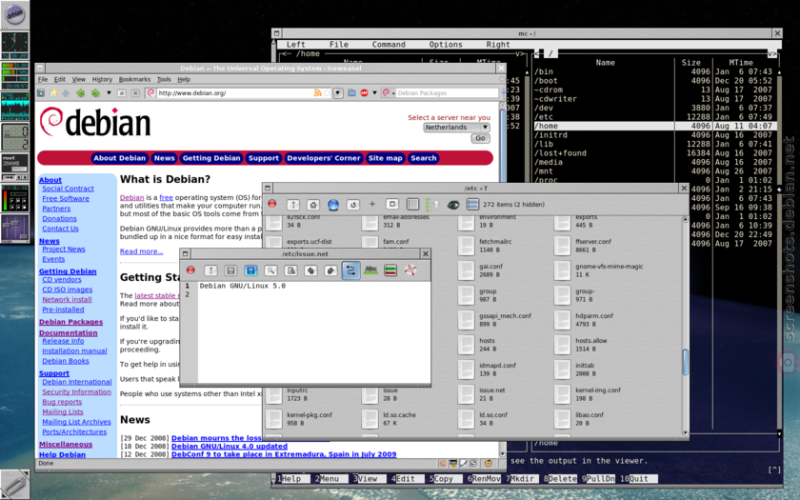Click the blue floppy save-as icon in editor
Image resolution: width=800 pixels, height=500 pixels.
tap(251, 270)
